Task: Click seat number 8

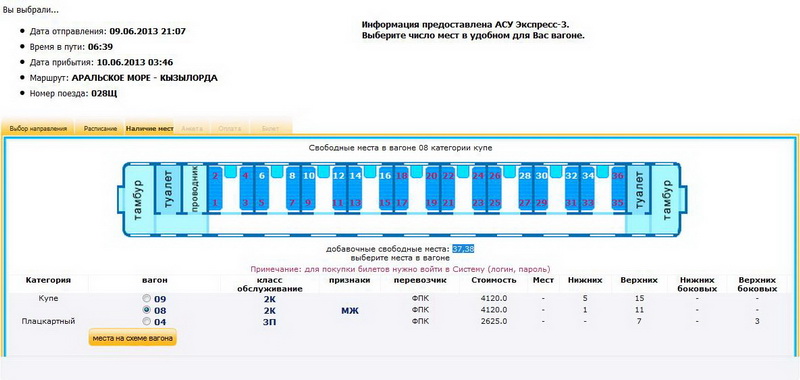Action: pyautogui.click(x=292, y=176)
